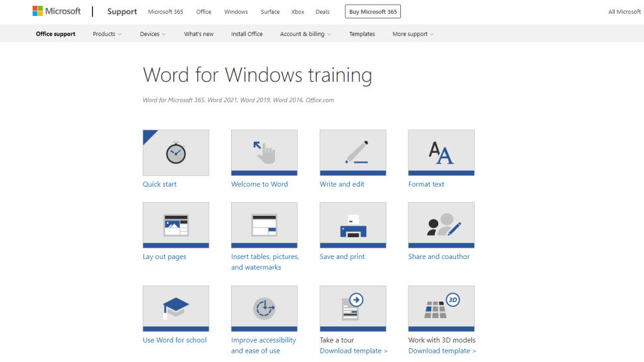Image resolution: width=644 pixels, height=362 pixels.
Task: Click the Microsoft logo
Action: pos(56,11)
